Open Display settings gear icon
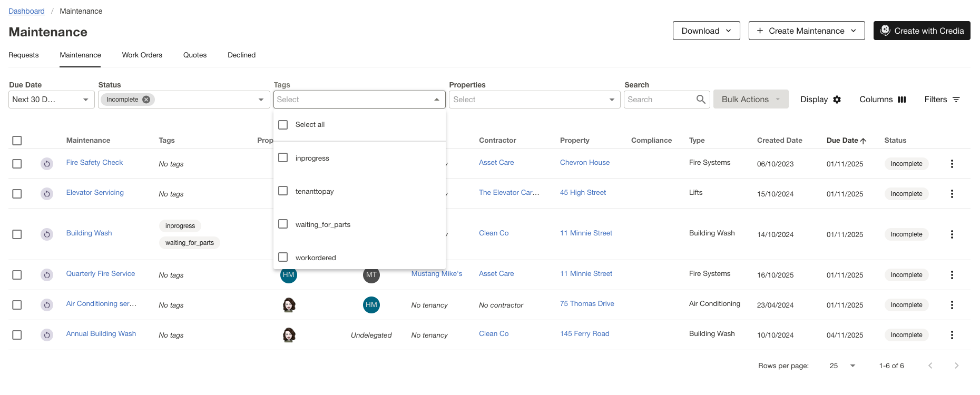Image resolution: width=980 pixels, height=395 pixels. pyautogui.click(x=837, y=100)
